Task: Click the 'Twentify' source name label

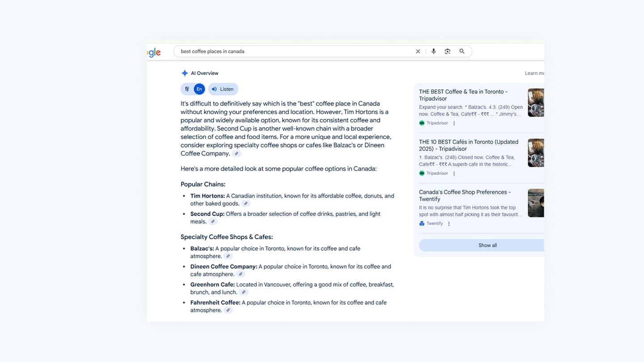Action: (435, 223)
